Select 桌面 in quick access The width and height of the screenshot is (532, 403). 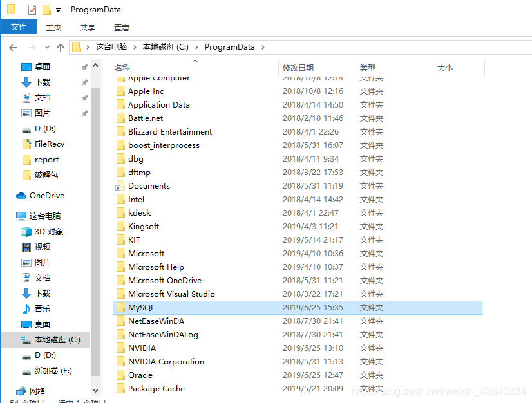pyautogui.click(x=43, y=66)
